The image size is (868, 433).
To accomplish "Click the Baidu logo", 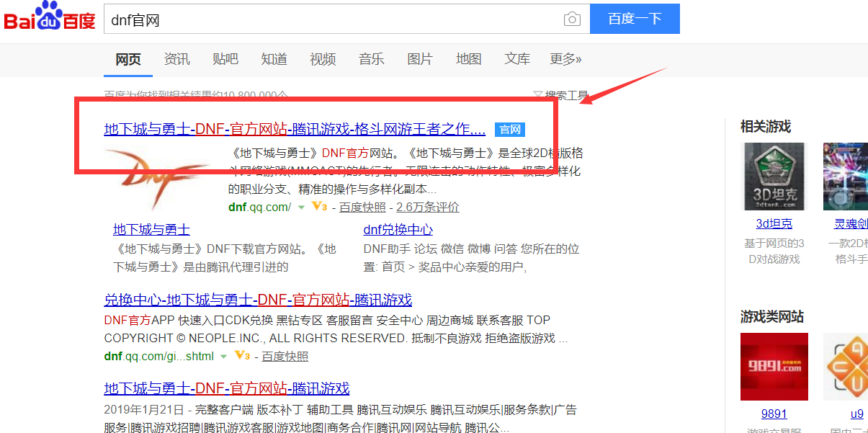I will coord(50,17).
